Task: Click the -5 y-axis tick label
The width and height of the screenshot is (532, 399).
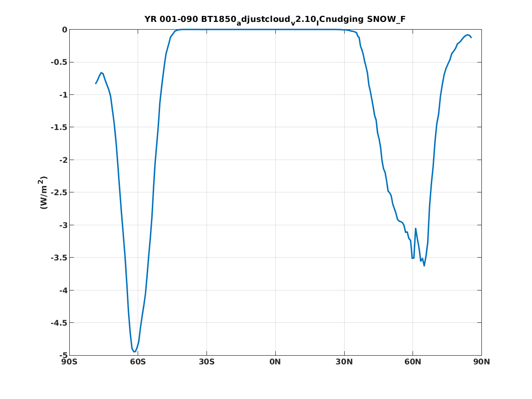Action: click(x=63, y=356)
